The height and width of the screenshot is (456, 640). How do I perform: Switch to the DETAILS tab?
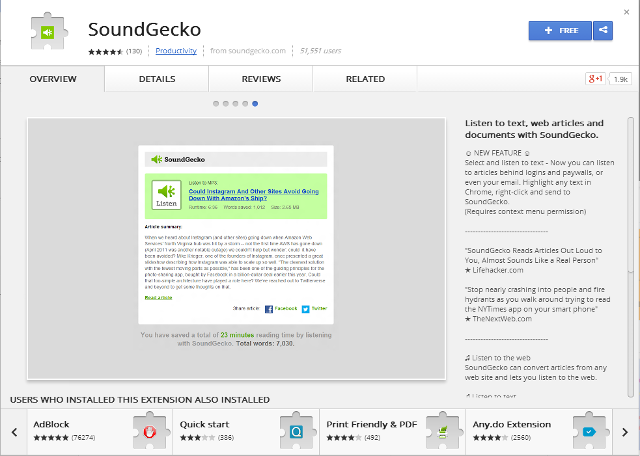157,79
